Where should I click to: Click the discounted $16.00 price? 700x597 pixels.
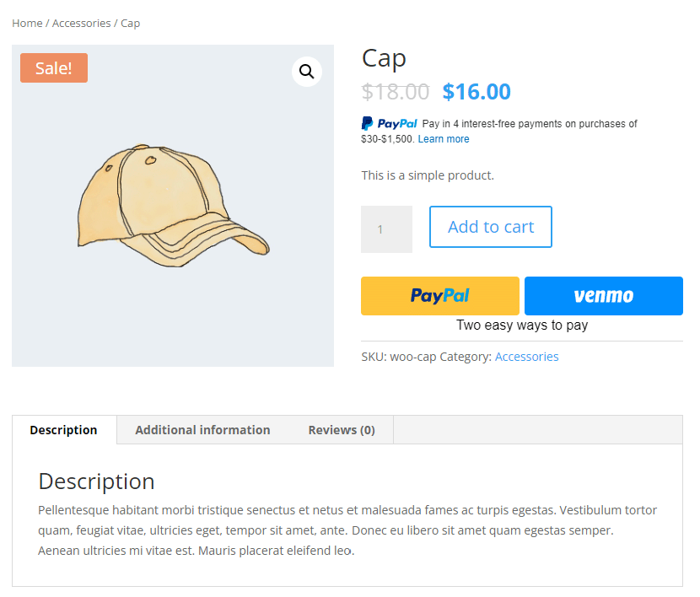pos(476,92)
